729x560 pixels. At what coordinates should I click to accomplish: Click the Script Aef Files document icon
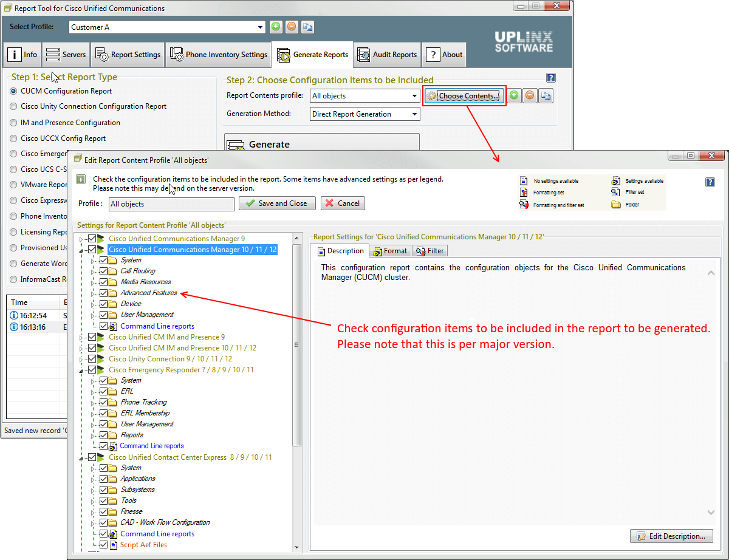[x=113, y=545]
